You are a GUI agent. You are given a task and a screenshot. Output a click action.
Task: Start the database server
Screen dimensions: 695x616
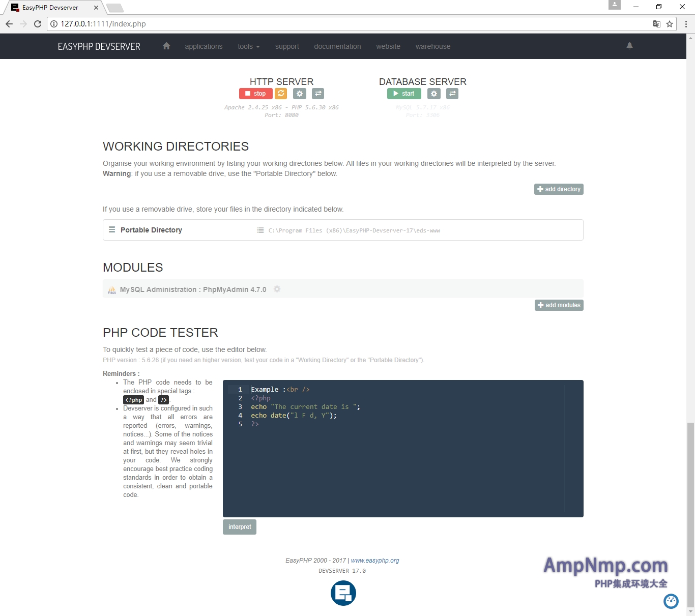(x=404, y=94)
